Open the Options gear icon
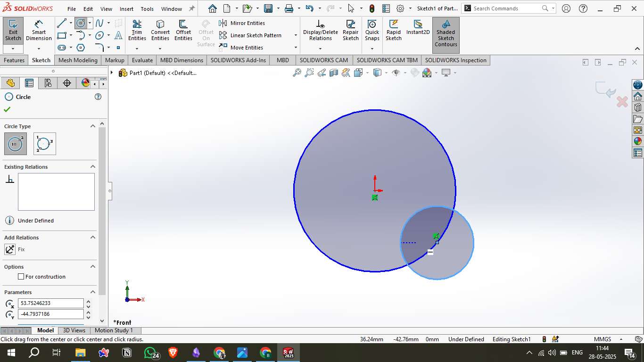Image resolution: width=644 pixels, height=362 pixels. point(400,8)
